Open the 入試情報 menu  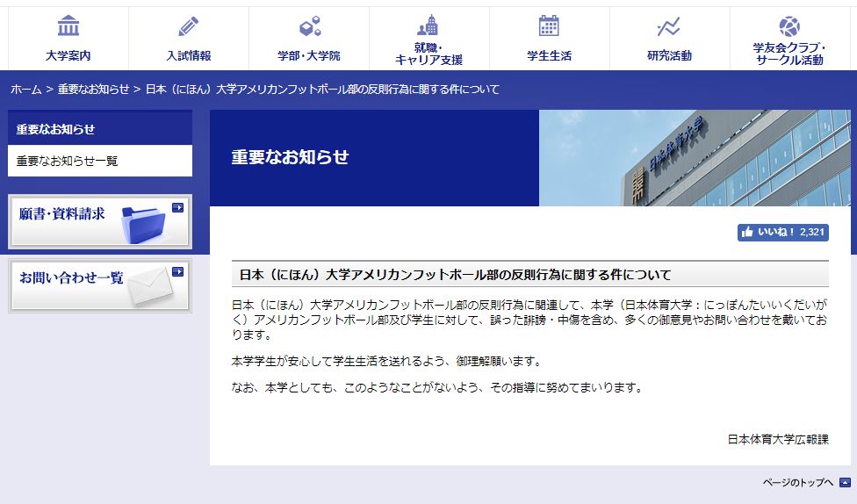click(189, 39)
